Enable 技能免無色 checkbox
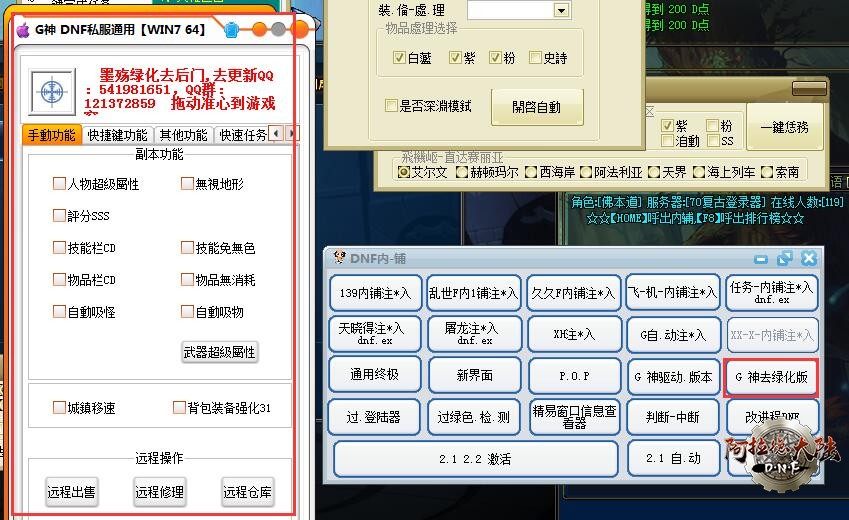 click(187, 248)
